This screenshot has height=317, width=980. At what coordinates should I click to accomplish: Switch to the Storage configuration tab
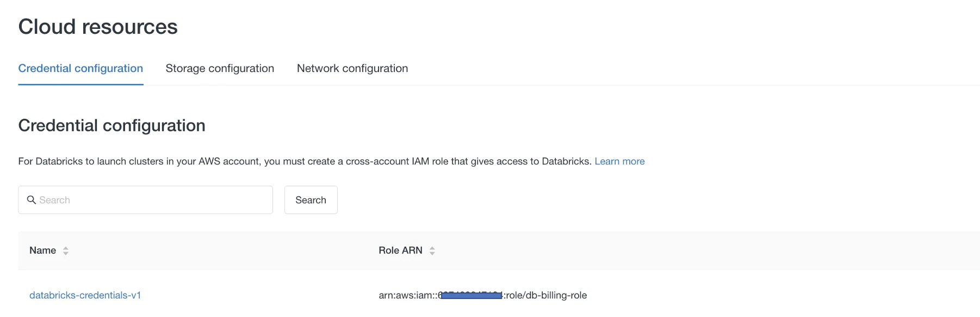coord(220,69)
